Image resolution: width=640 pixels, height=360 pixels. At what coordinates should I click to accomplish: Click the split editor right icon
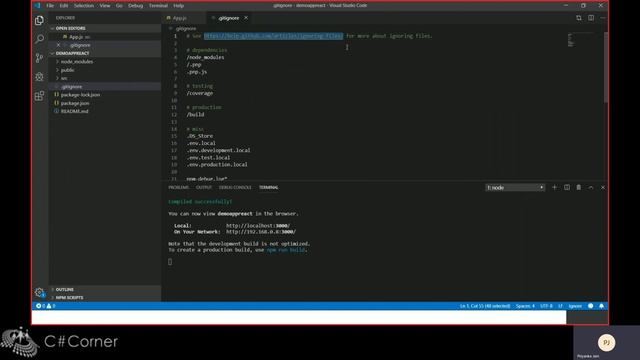pyautogui.click(x=591, y=18)
